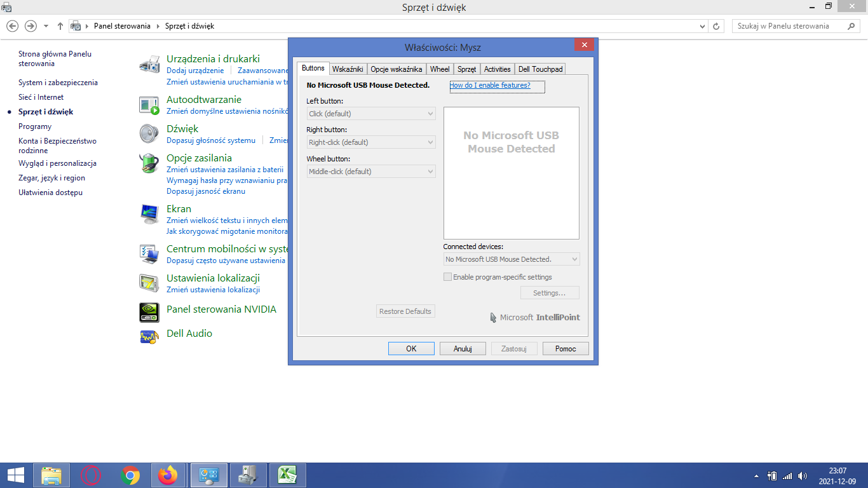Click the 'How do I enable features?' link
The height and width of the screenshot is (488, 868).
490,85
